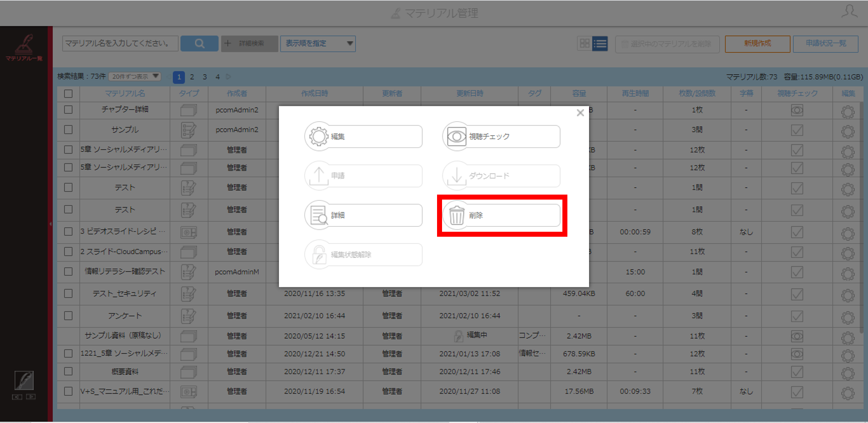Go to page 4
This screenshot has height=423, width=868.
pyautogui.click(x=217, y=77)
